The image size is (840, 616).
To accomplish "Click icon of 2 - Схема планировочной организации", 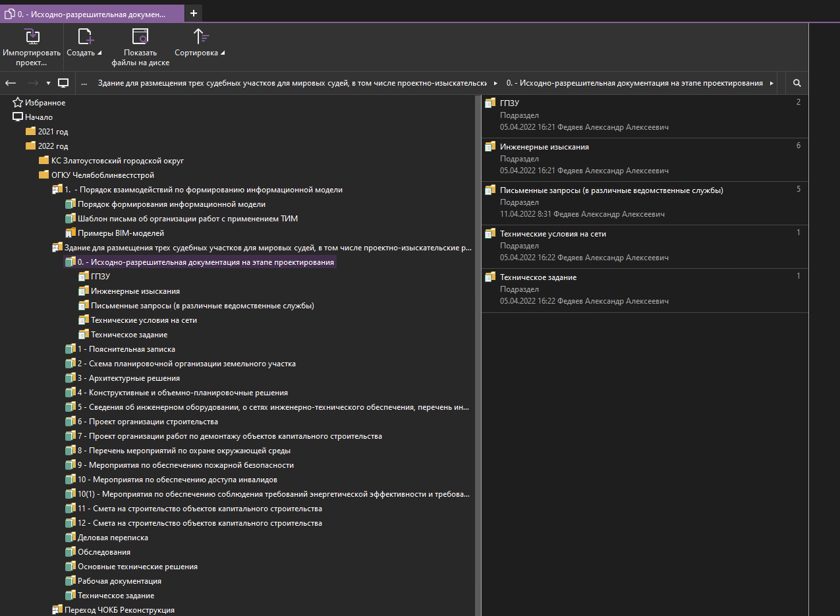I will [x=70, y=364].
